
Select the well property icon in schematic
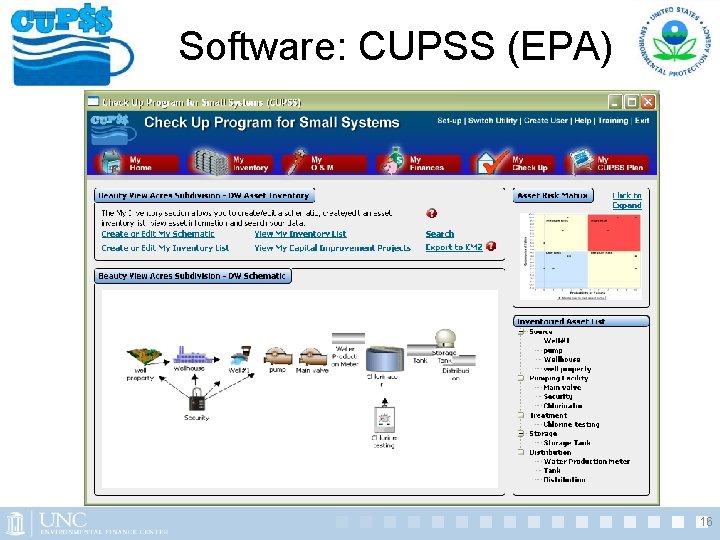coord(143,355)
